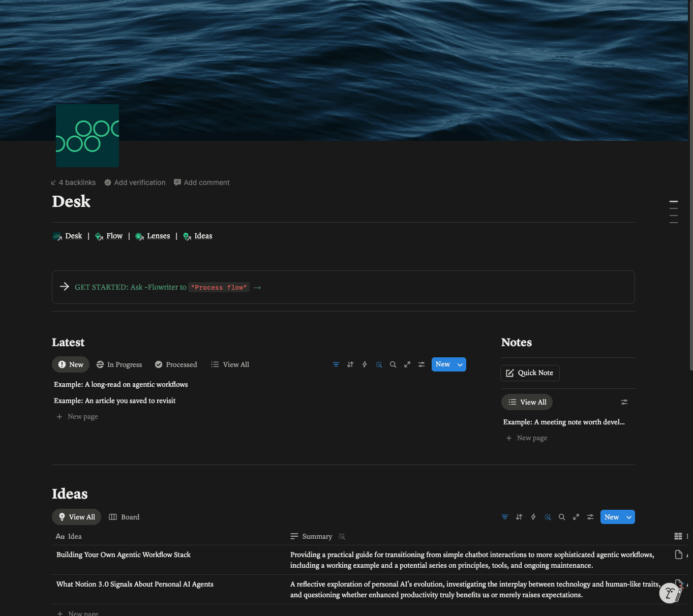Expand the New dropdown arrow in Latest

point(460,364)
